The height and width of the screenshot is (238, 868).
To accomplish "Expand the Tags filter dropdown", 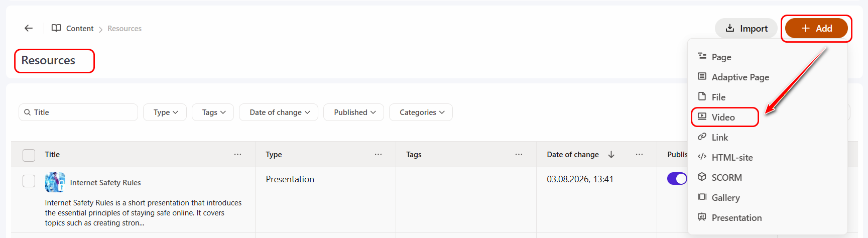I will 214,112.
